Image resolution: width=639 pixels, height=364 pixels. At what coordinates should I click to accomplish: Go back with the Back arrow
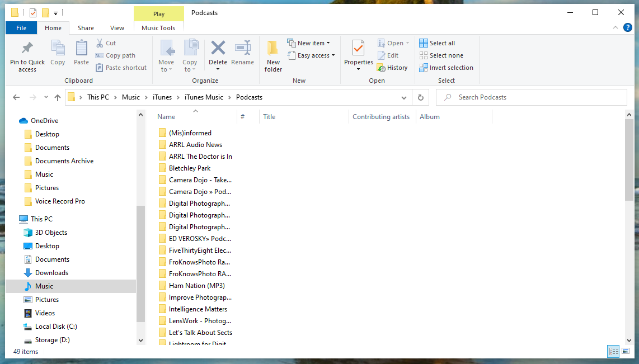coord(16,97)
